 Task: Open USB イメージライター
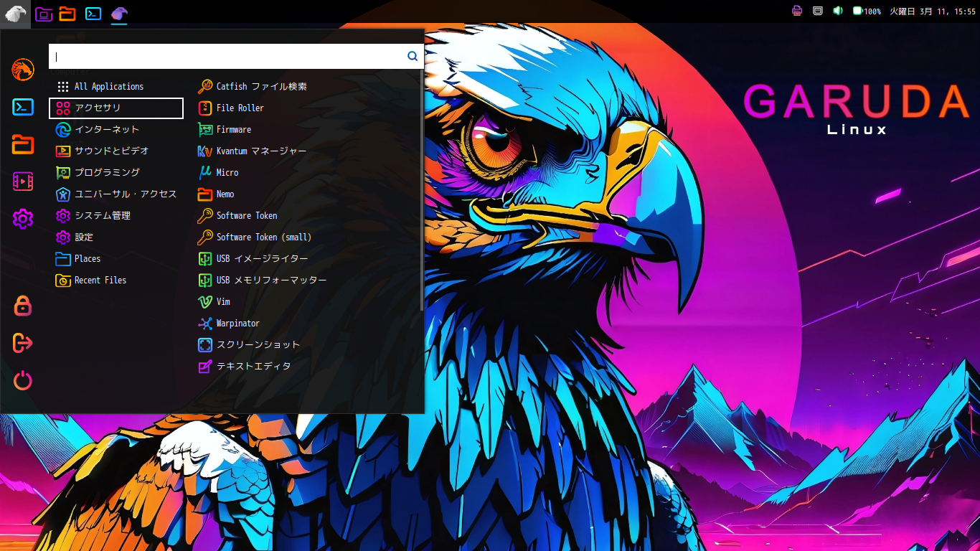click(x=306, y=258)
